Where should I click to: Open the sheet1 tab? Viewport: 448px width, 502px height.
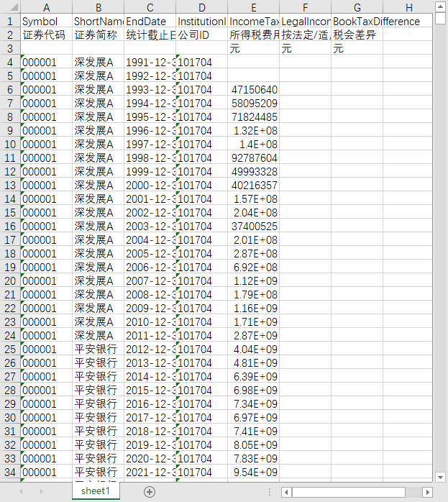[96, 490]
